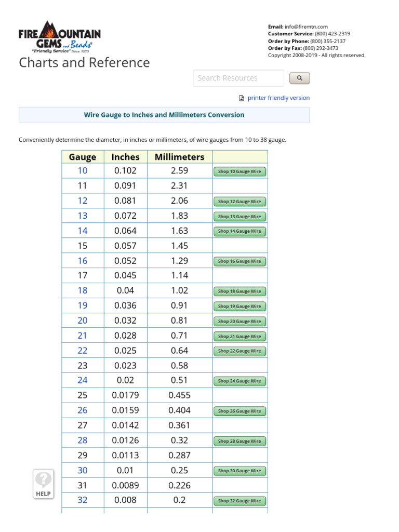This screenshot has height=532, width=399.
Task: Click the Fire Mountain Gems logo
Action: click(60, 37)
